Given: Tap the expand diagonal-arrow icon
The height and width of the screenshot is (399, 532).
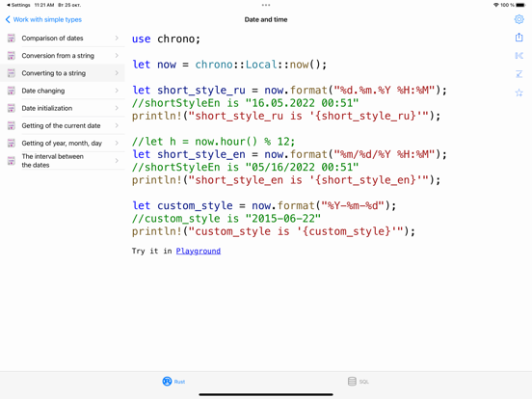Looking at the screenshot, I should coord(519,74).
